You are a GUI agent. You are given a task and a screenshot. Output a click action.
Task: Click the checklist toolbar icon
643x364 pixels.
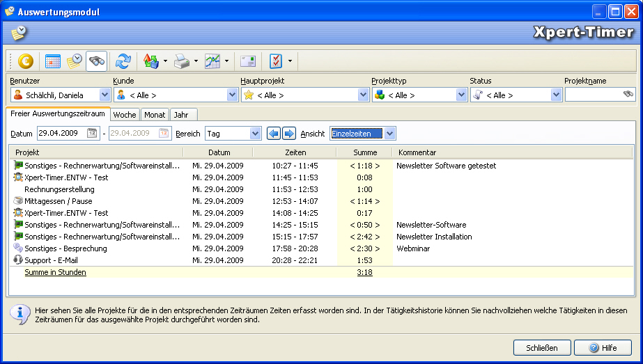pos(276,61)
